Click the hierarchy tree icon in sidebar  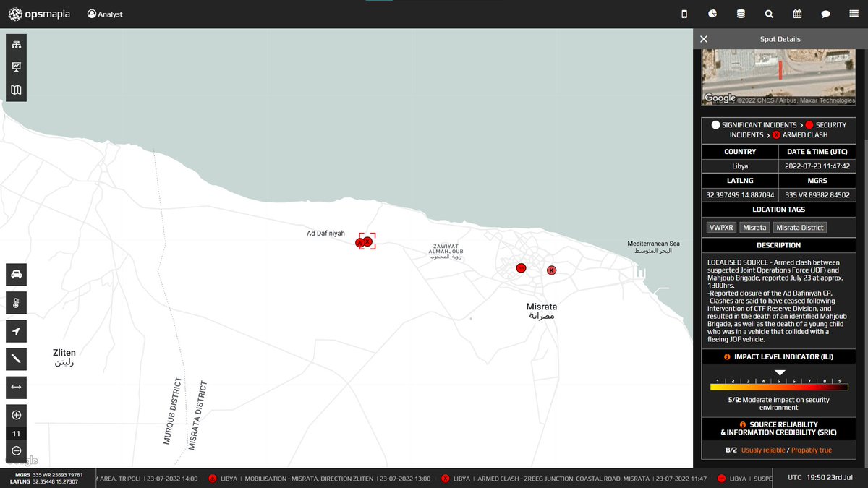16,45
